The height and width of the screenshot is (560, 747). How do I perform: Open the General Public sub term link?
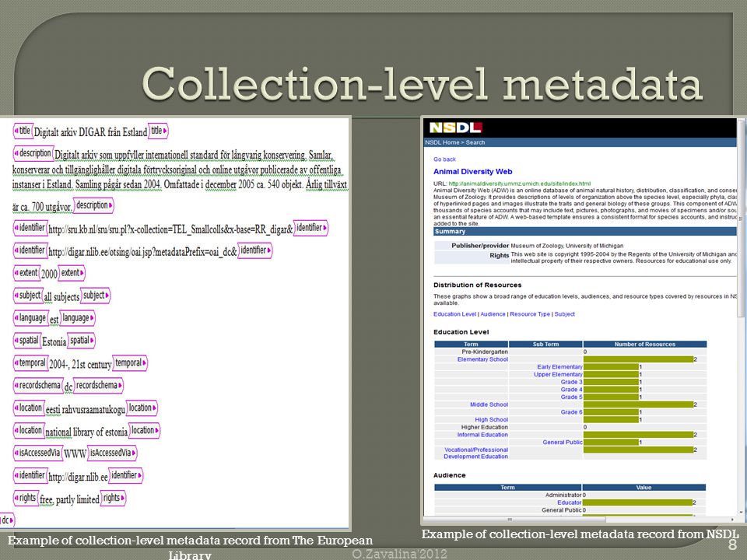[x=563, y=443]
